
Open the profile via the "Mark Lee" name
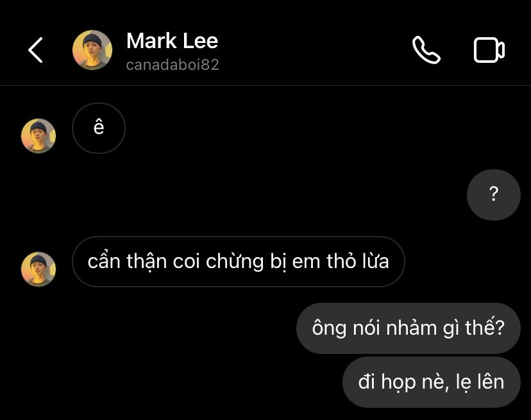pyautogui.click(x=172, y=41)
